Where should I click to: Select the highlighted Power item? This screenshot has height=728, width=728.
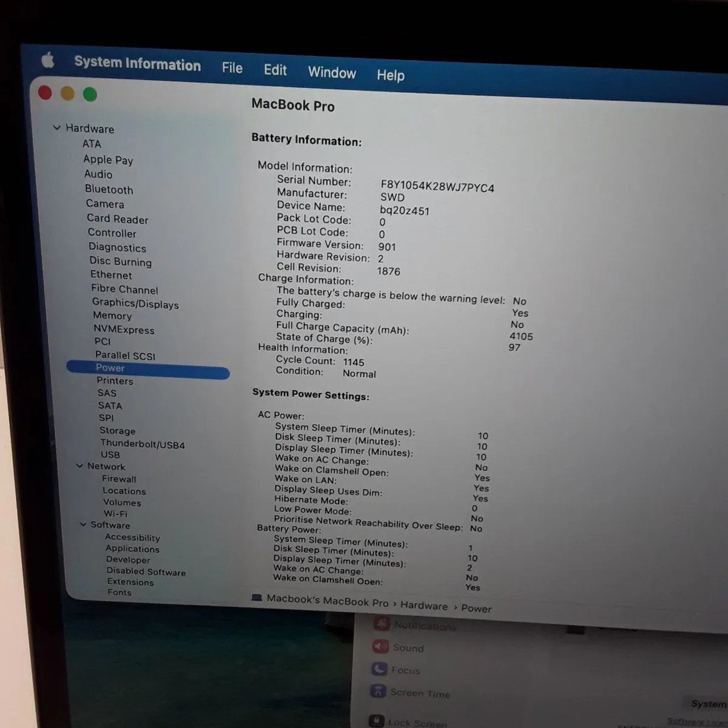[x=148, y=369]
